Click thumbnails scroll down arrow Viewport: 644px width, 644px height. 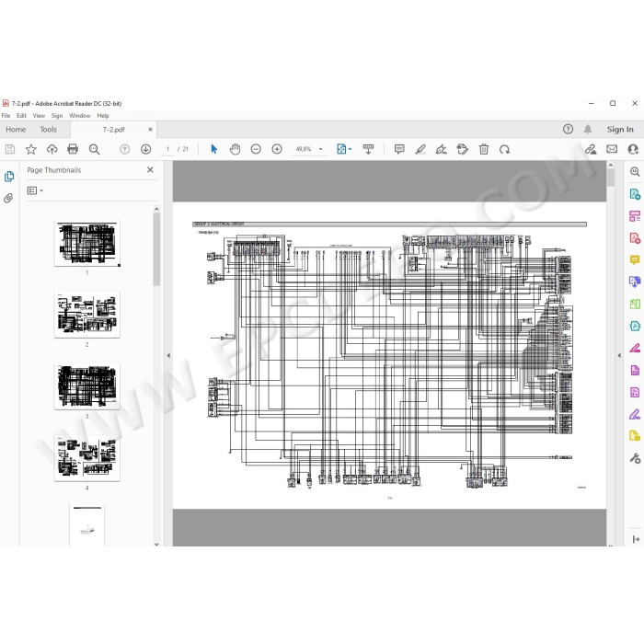point(156,544)
